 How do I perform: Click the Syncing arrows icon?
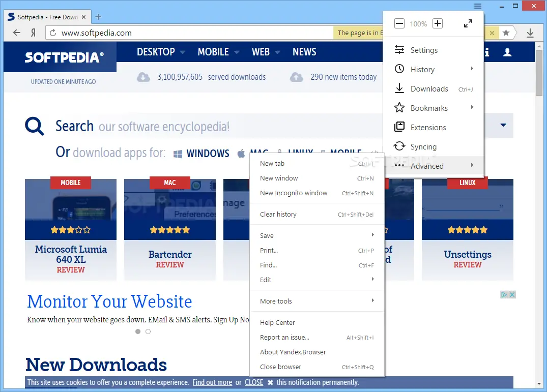pos(399,146)
